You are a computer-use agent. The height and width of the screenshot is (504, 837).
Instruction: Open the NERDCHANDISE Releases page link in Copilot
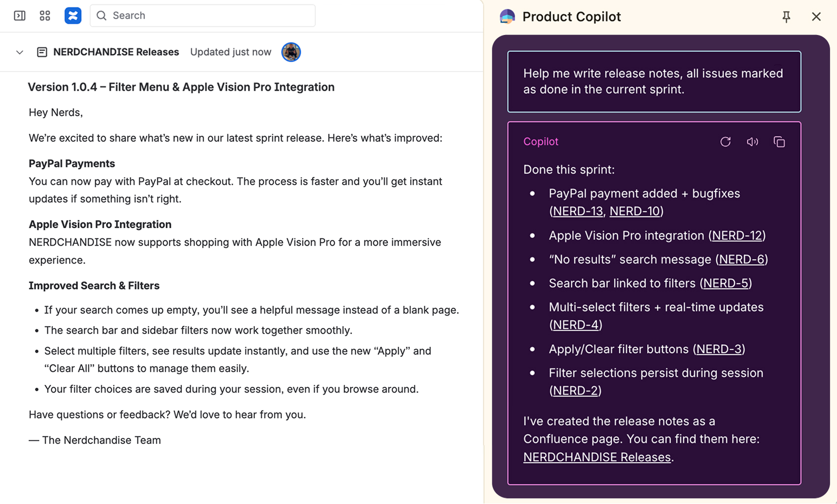(597, 457)
